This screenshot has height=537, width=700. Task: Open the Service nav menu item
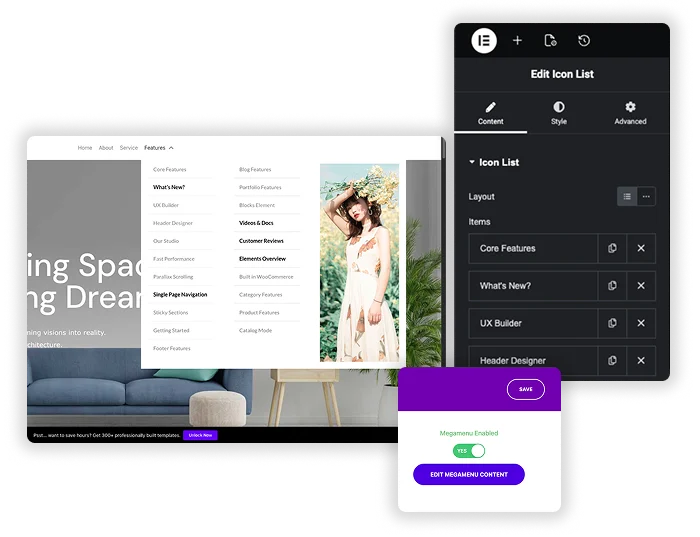coord(129,148)
